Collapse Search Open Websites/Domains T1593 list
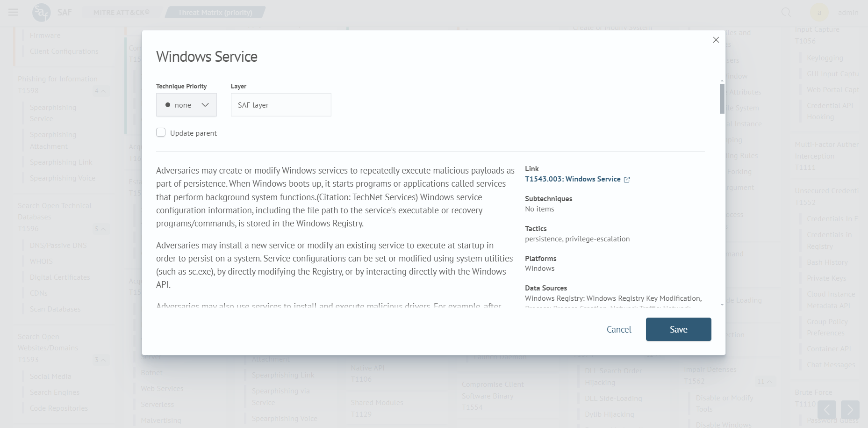 click(103, 360)
